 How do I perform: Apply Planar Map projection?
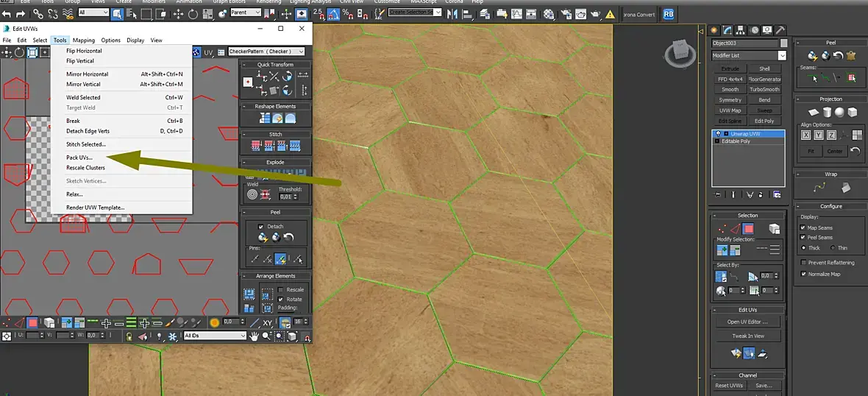[813, 113]
